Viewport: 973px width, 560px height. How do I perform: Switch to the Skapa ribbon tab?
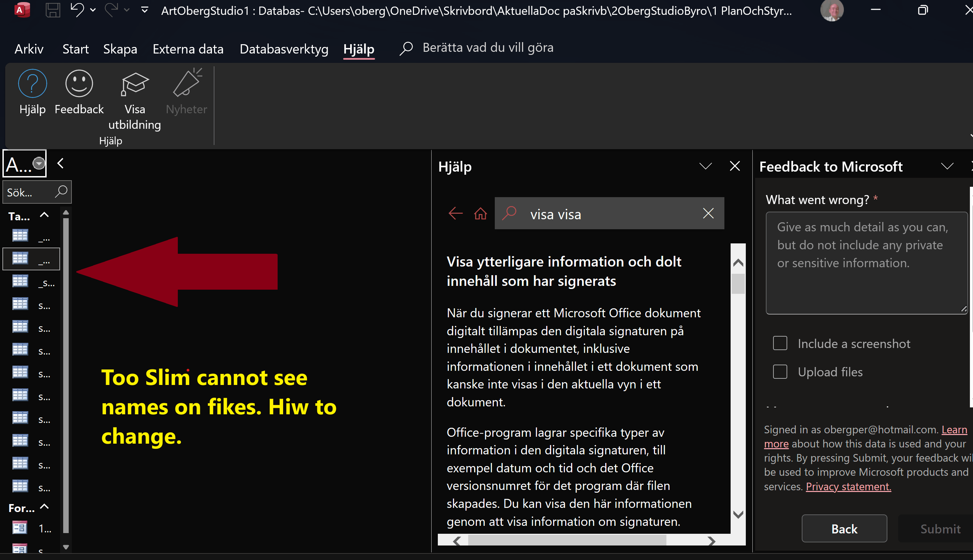click(x=120, y=49)
